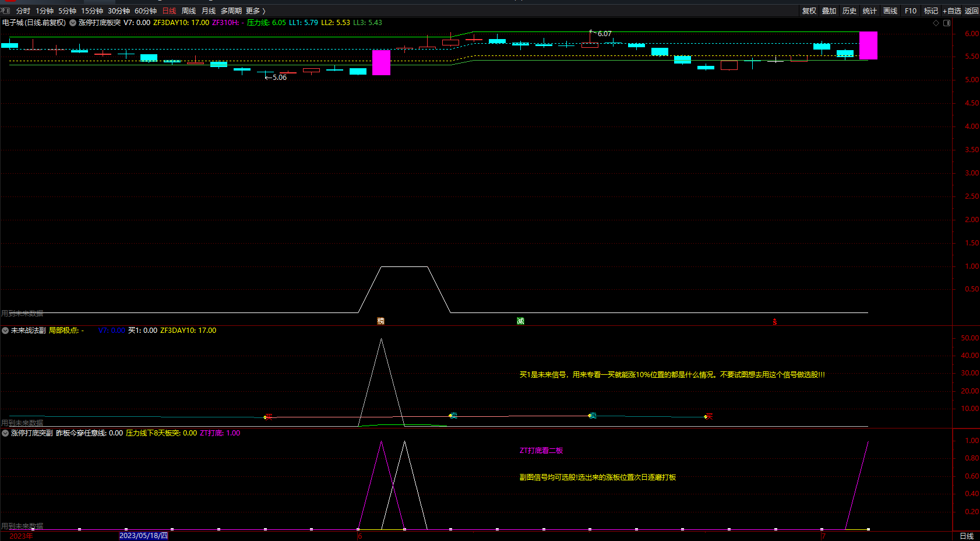The image size is (980, 541).
Task: Click the 6.07 high price label
Action: (605, 34)
